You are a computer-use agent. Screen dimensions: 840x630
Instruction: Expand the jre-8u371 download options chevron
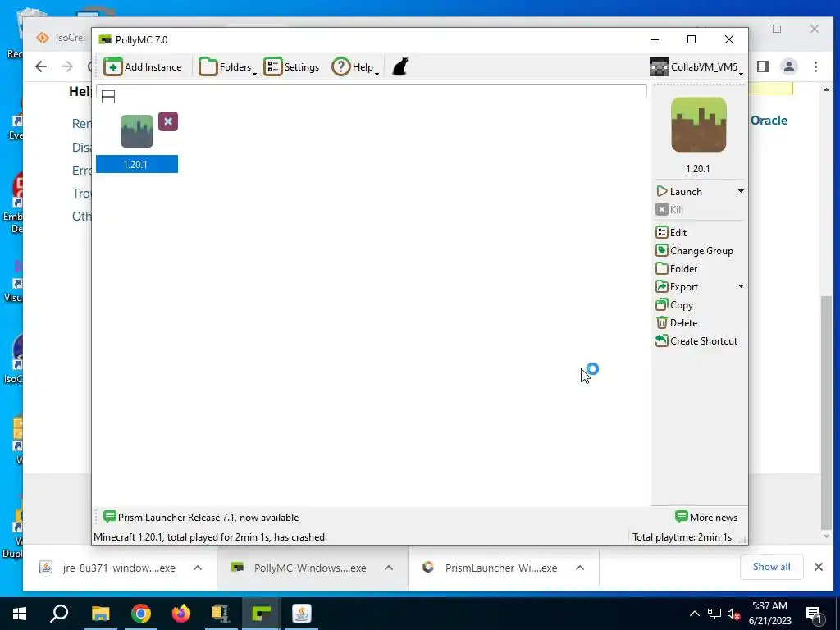pyautogui.click(x=197, y=568)
